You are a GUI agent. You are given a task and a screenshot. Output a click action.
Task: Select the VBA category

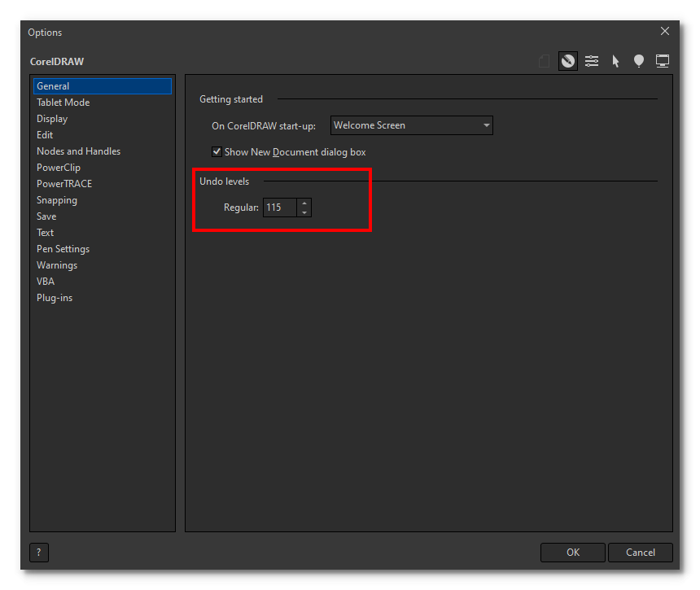103,282
